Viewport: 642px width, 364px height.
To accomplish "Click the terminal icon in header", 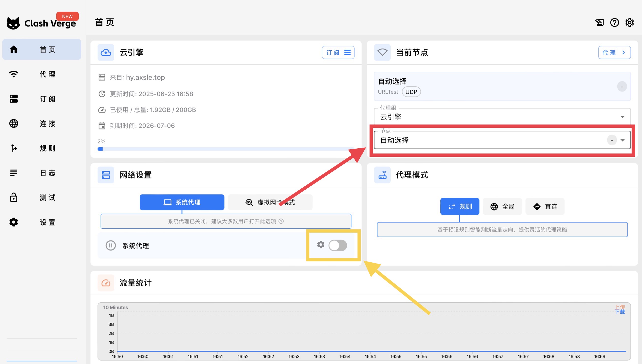I will click(599, 23).
